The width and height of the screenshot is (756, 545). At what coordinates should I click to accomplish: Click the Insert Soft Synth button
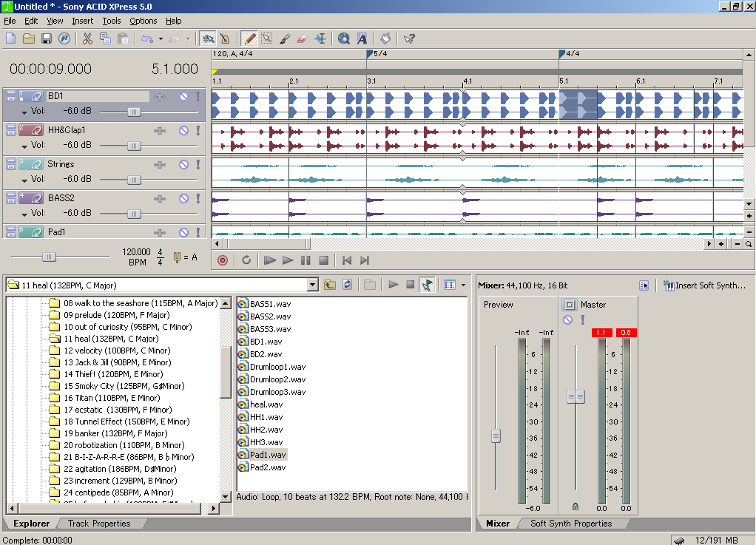(704, 285)
